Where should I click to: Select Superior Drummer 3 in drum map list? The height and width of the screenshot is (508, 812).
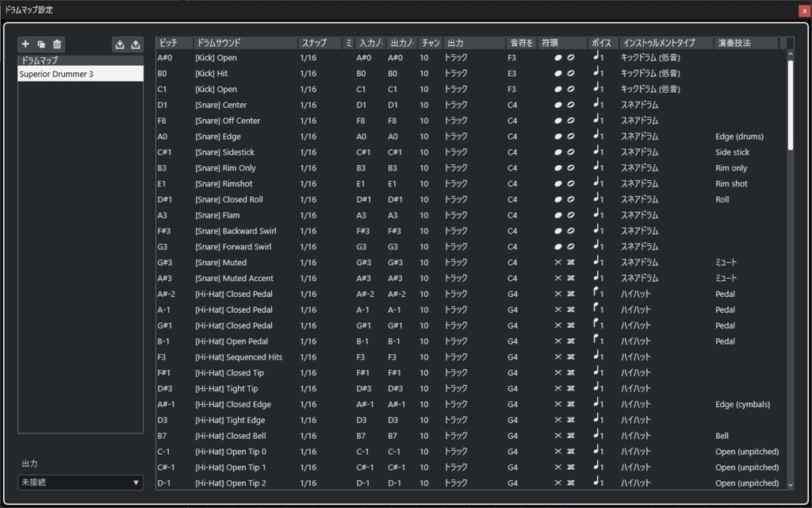click(80, 74)
